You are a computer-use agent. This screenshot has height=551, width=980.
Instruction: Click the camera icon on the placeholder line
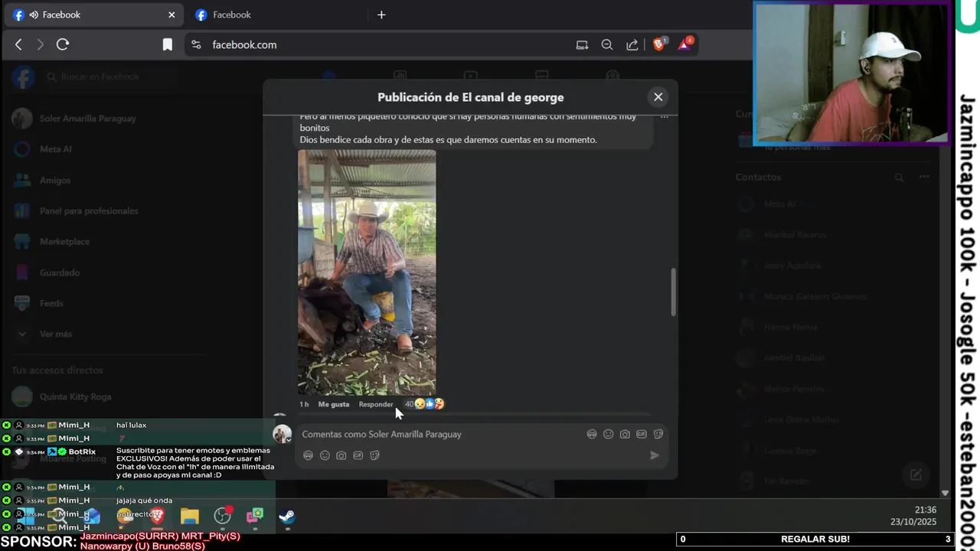point(625,434)
